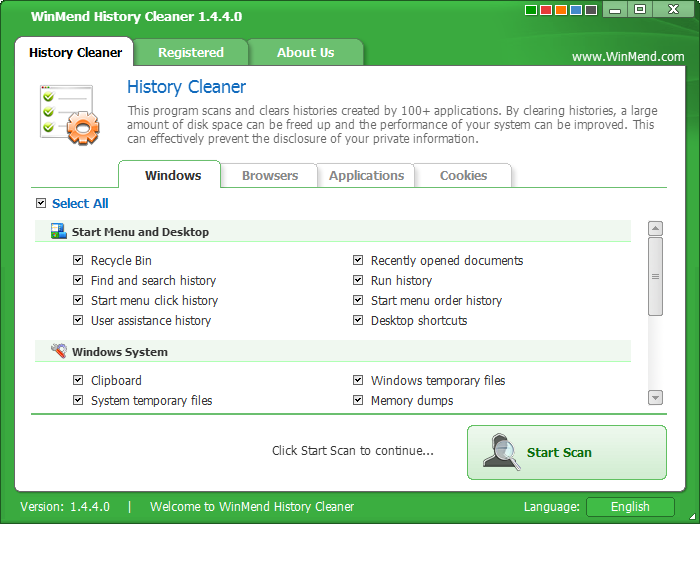Viewport: 700px width, 574px height.
Task: Uncheck Find and search history
Action: click(x=78, y=280)
